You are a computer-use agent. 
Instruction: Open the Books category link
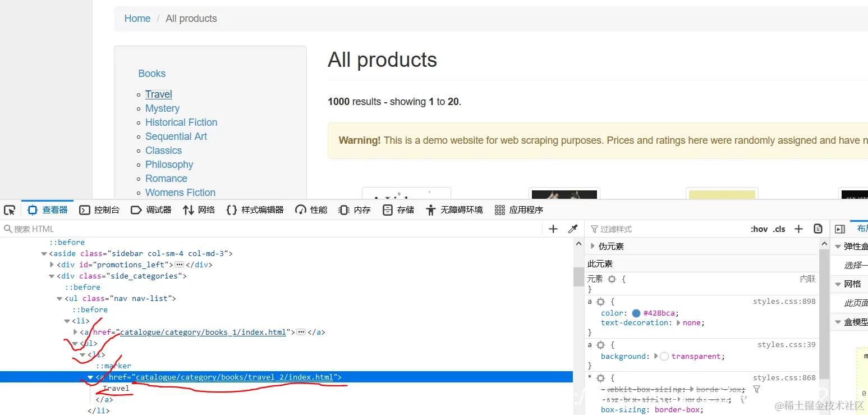point(152,74)
